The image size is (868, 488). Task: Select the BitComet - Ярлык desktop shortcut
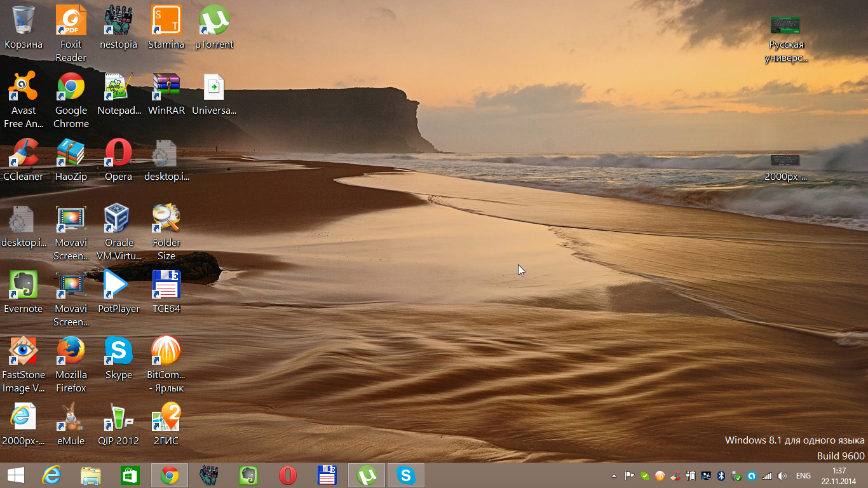pos(166,365)
